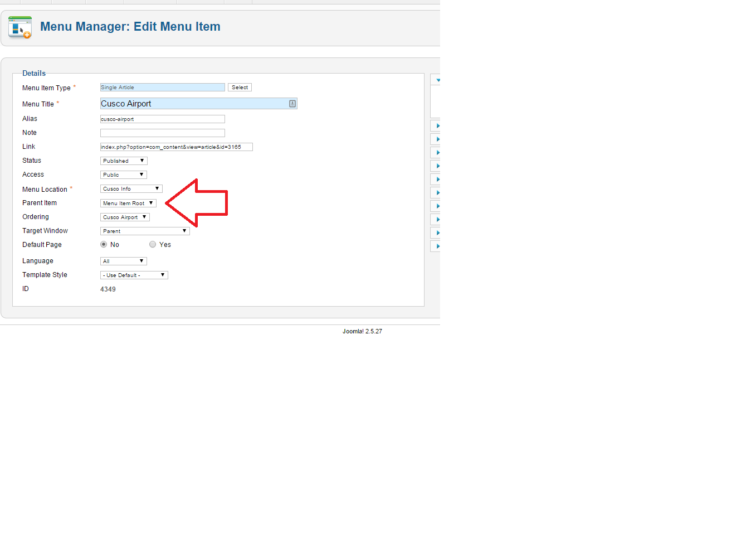Click the Alias input field

163,119
